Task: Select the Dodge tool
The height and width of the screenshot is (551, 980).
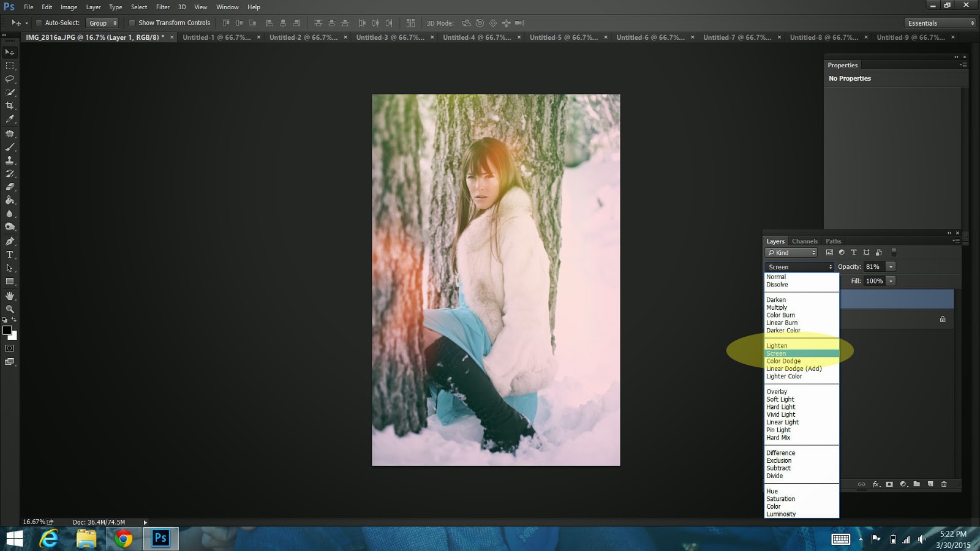Action: (x=10, y=227)
